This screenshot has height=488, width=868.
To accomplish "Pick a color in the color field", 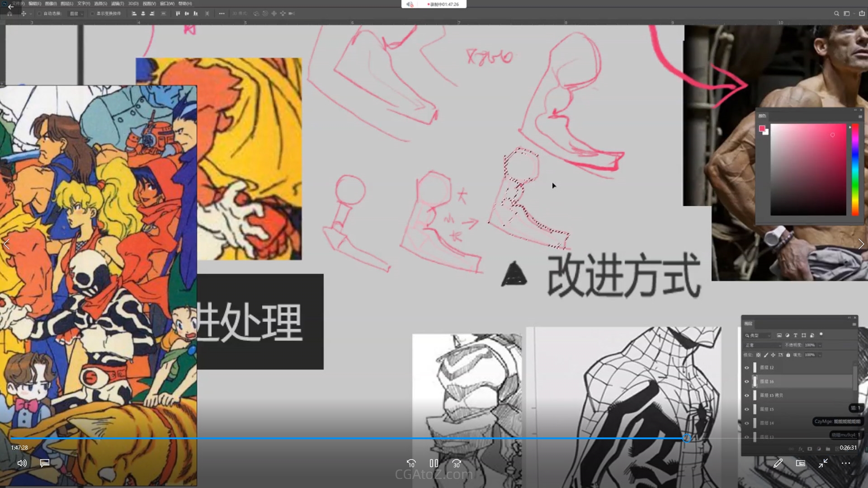I will [808, 169].
